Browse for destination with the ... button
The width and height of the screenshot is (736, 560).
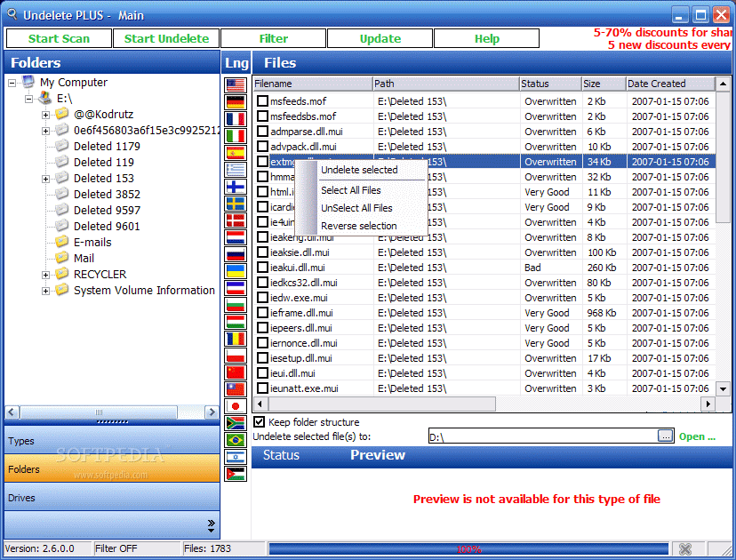pos(665,436)
